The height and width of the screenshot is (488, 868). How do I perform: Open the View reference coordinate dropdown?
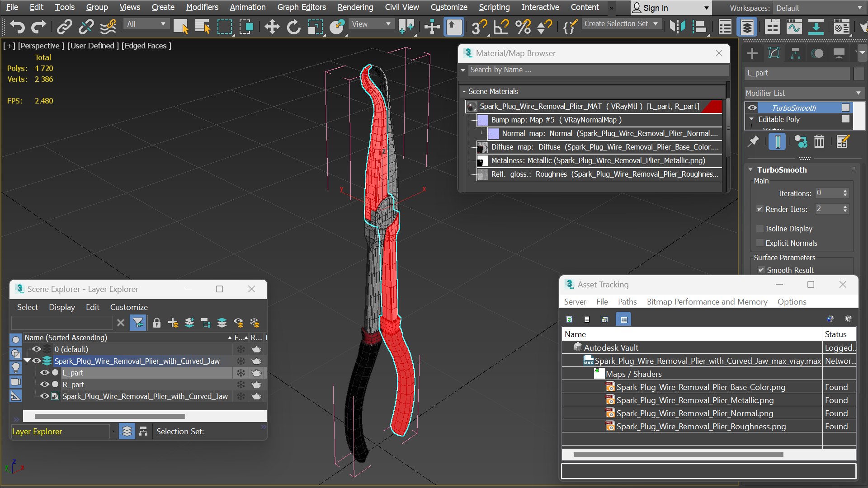[x=371, y=24]
